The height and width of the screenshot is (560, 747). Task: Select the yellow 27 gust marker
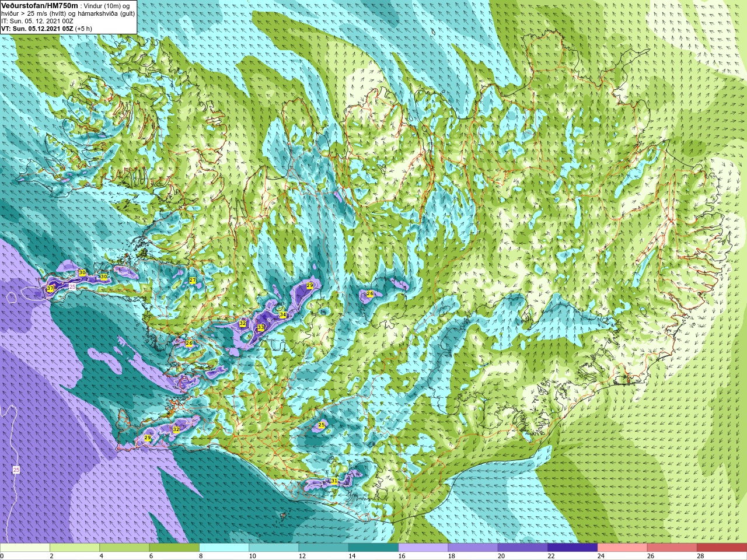coord(193,281)
